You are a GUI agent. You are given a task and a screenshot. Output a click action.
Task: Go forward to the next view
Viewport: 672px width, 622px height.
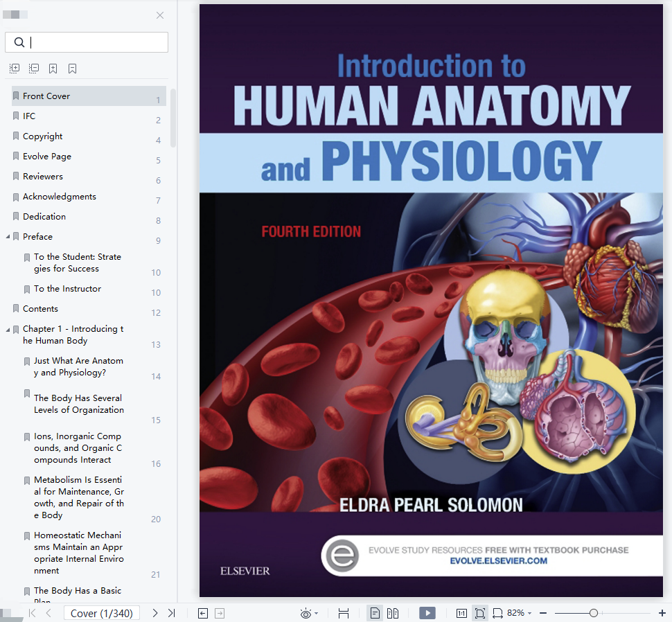click(220, 614)
